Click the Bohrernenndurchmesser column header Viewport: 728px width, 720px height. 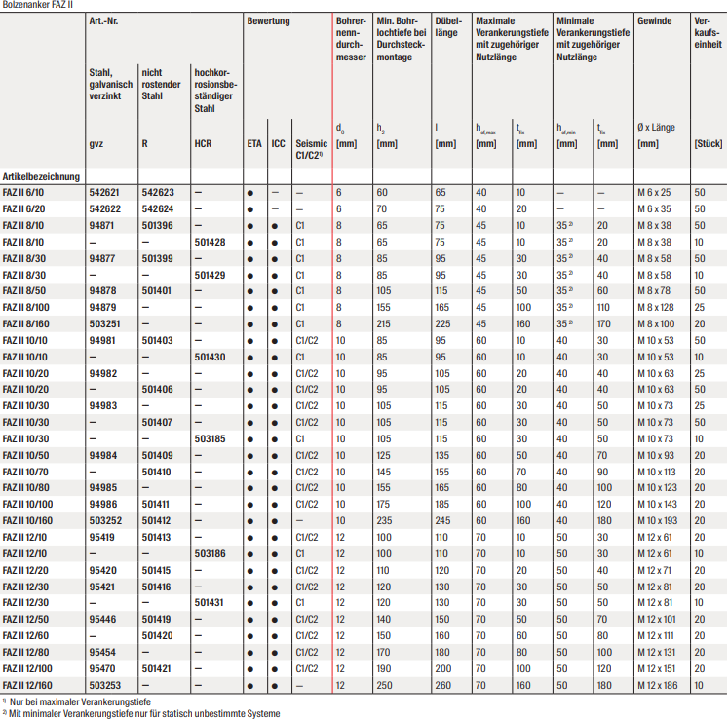(x=351, y=38)
